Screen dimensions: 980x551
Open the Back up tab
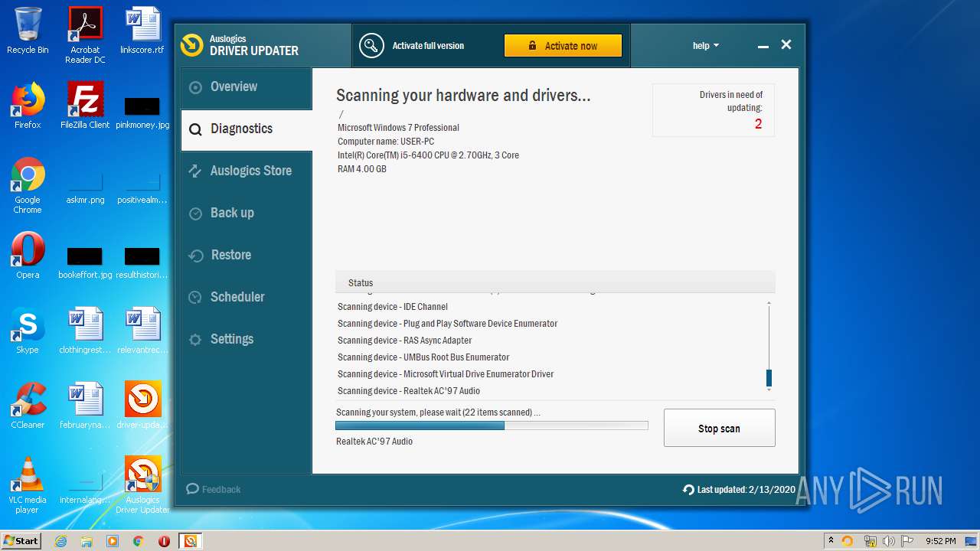tap(247, 214)
